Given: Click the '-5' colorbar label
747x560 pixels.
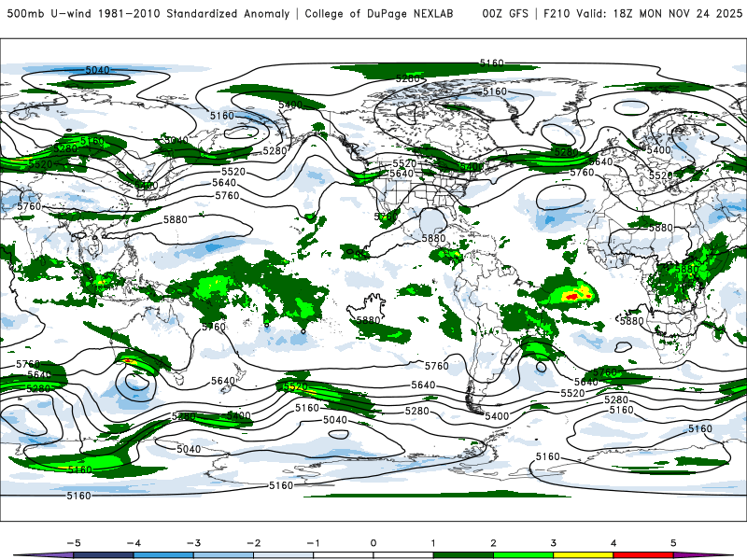Looking at the screenshot, I should pos(74,543).
